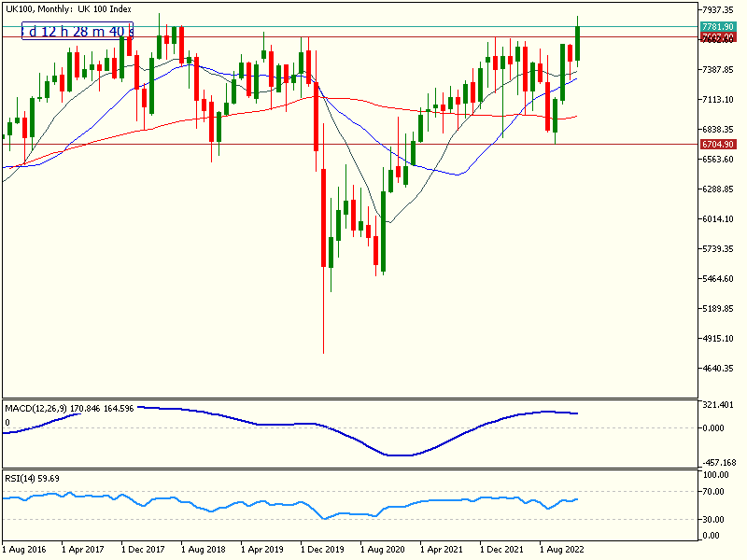The width and height of the screenshot is (747, 560).
Task: Select the teal horizontal price line
Action: tap(373, 27)
